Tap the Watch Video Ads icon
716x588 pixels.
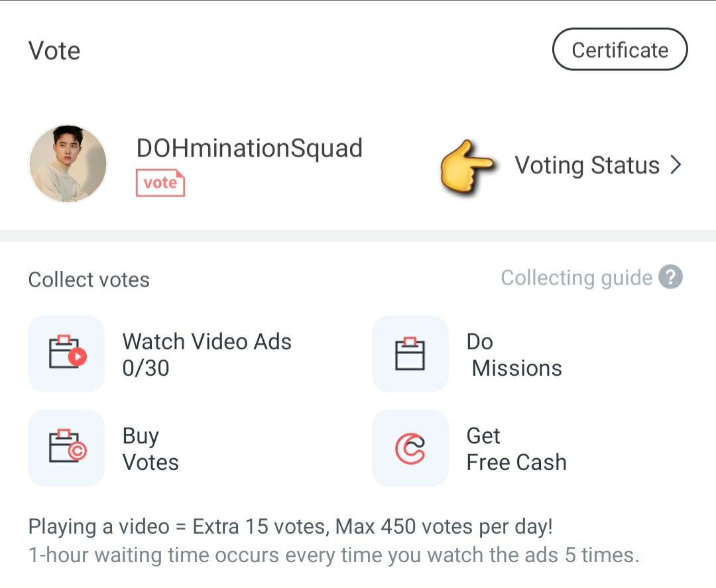pyautogui.click(x=66, y=353)
